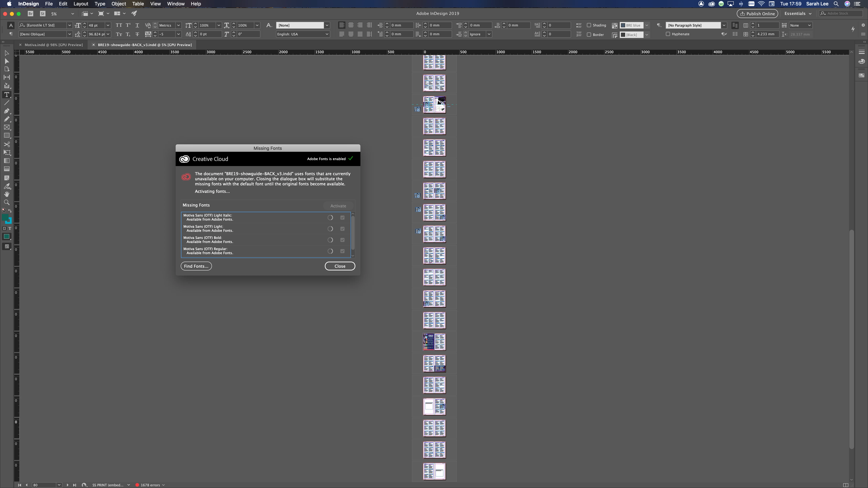Viewport: 868px width, 488px height.
Task: Toggle the Hyphenate checkbox
Action: tap(668, 34)
